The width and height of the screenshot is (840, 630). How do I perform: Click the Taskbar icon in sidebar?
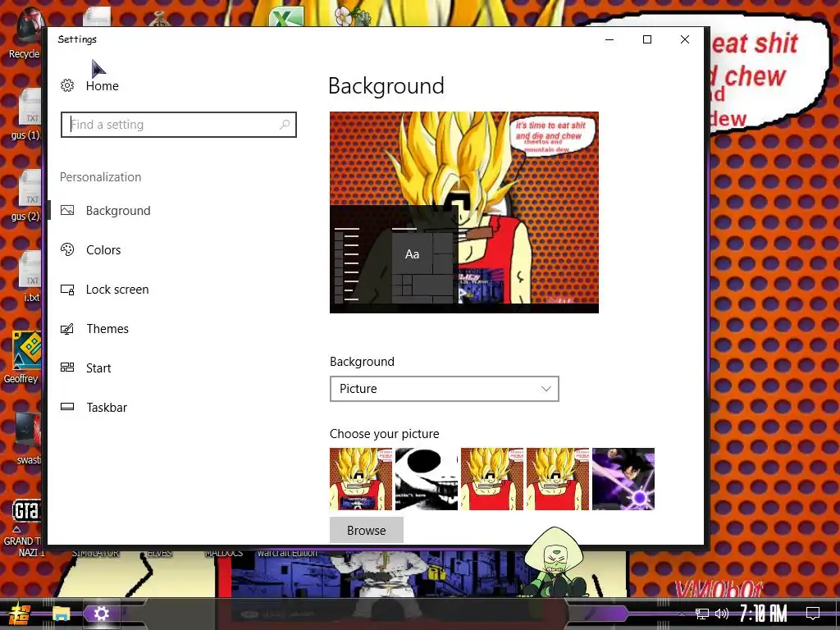pos(67,407)
